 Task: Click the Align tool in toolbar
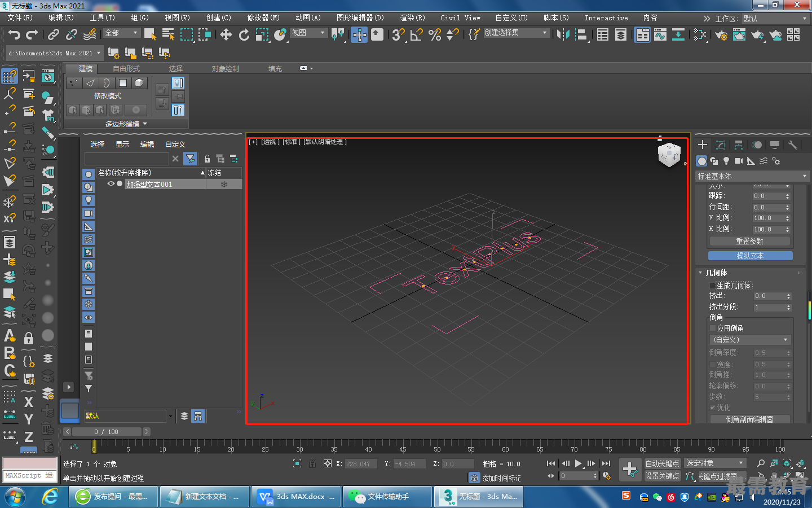(x=580, y=34)
